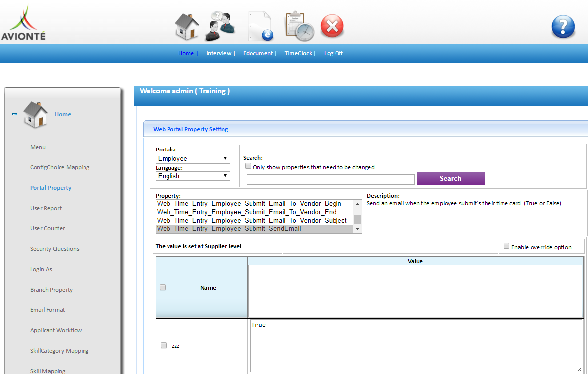Open SkillCategory Mapping in the sidebar

[x=59, y=351]
